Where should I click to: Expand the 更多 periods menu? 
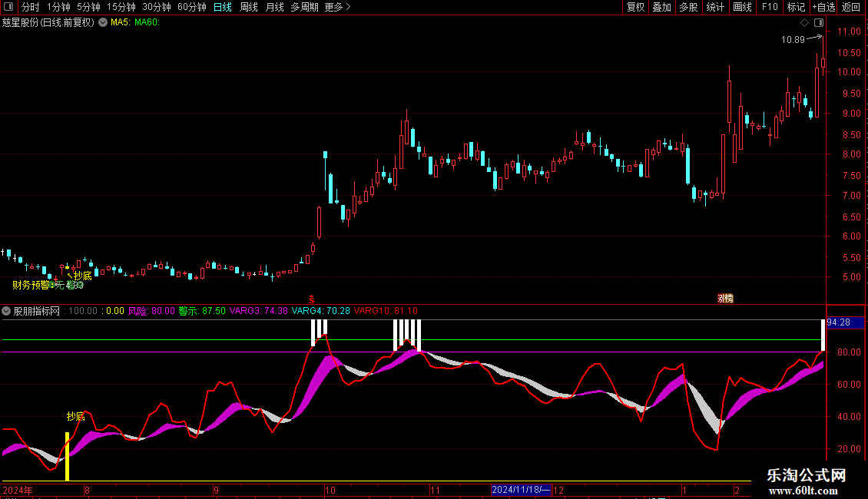337,7
